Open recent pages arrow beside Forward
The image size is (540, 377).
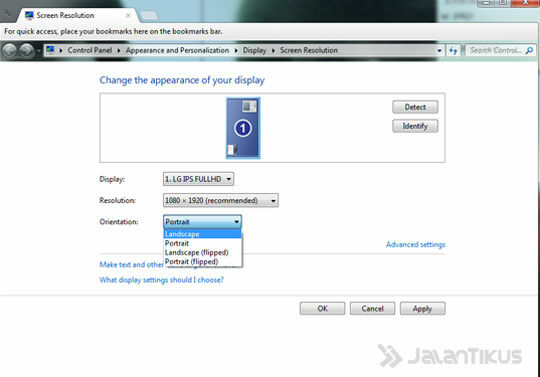[x=39, y=51]
